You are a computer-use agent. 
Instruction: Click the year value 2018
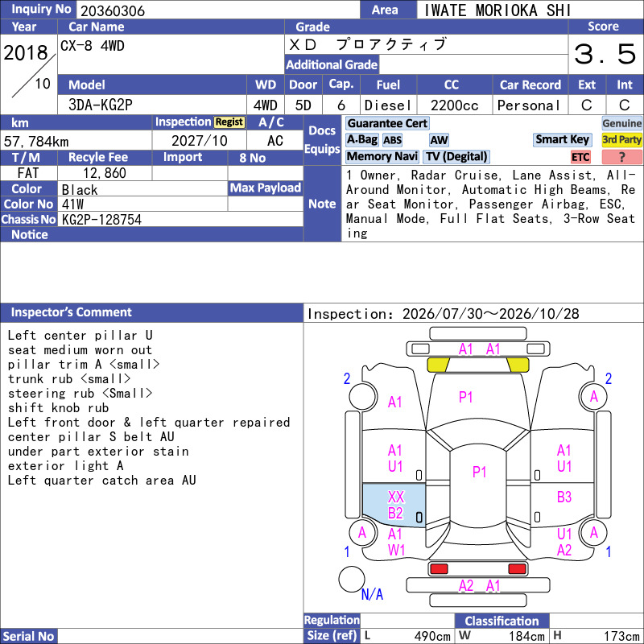pyautogui.click(x=26, y=52)
